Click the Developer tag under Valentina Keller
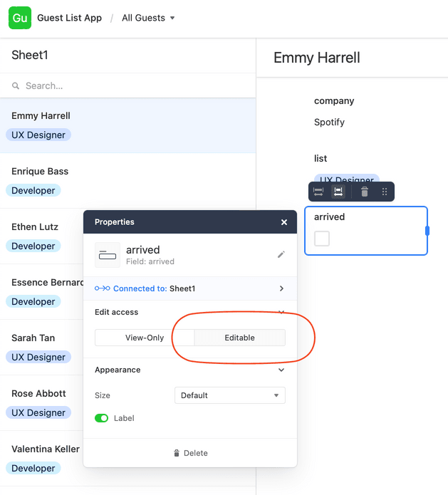 click(33, 468)
